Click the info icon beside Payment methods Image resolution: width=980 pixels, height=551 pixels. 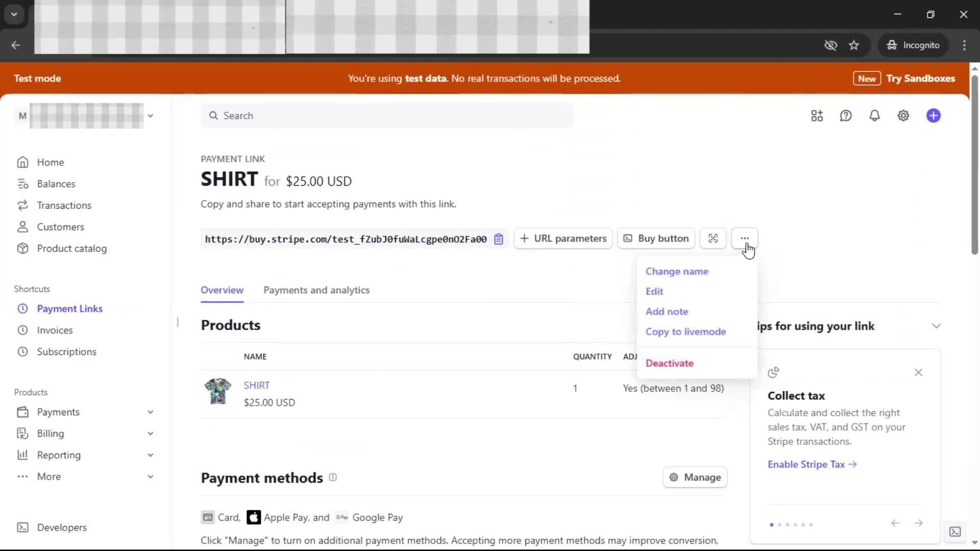pyautogui.click(x=333, y=478)
